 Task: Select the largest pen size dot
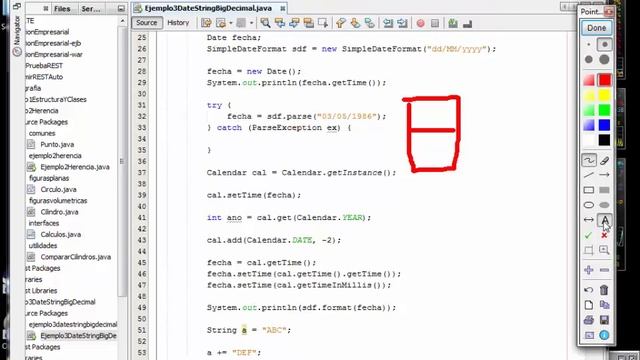click(604, 60)
